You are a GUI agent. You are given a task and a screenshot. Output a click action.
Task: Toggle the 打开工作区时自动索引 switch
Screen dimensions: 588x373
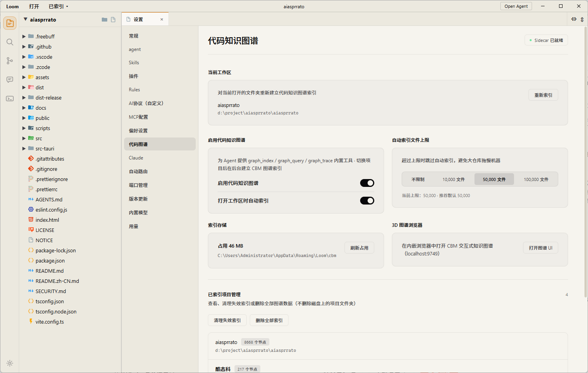pyautogui.click(x=367, y=201)
